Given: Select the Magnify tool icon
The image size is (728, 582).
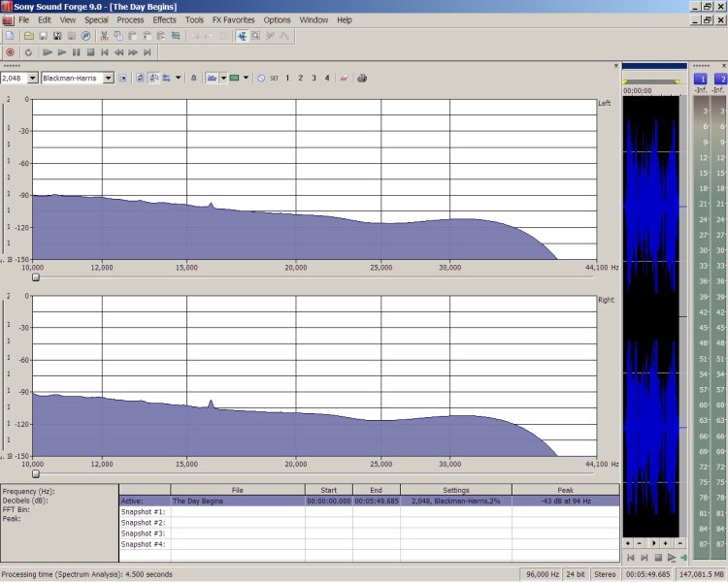Looking at the screenshot, I should tap(255, 36).
